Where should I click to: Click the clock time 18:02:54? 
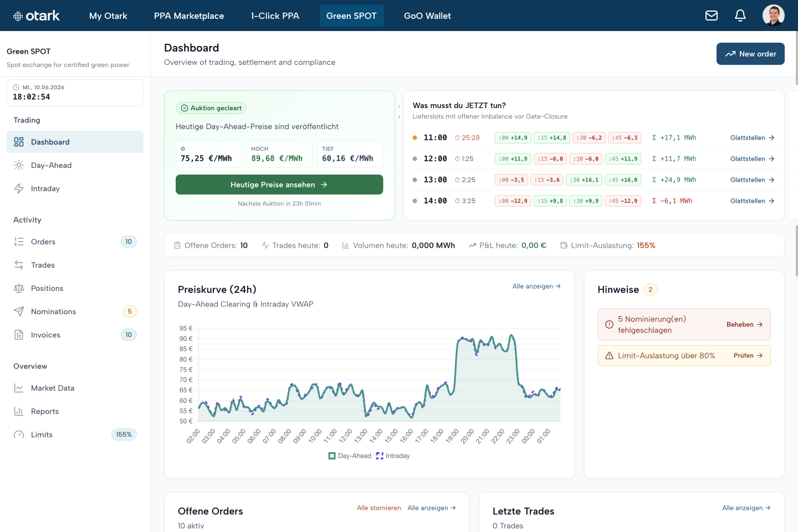pyautogui.click(x=32, y=97)
